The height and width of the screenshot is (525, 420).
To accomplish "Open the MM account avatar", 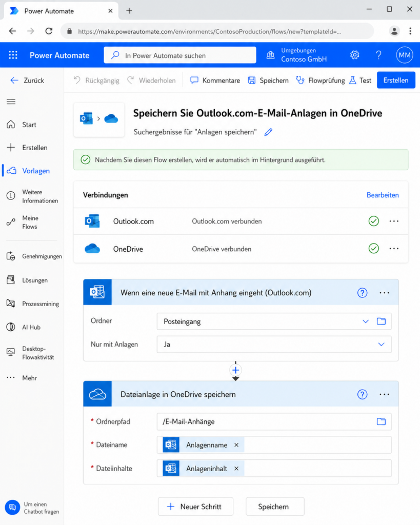I will 404,55.
